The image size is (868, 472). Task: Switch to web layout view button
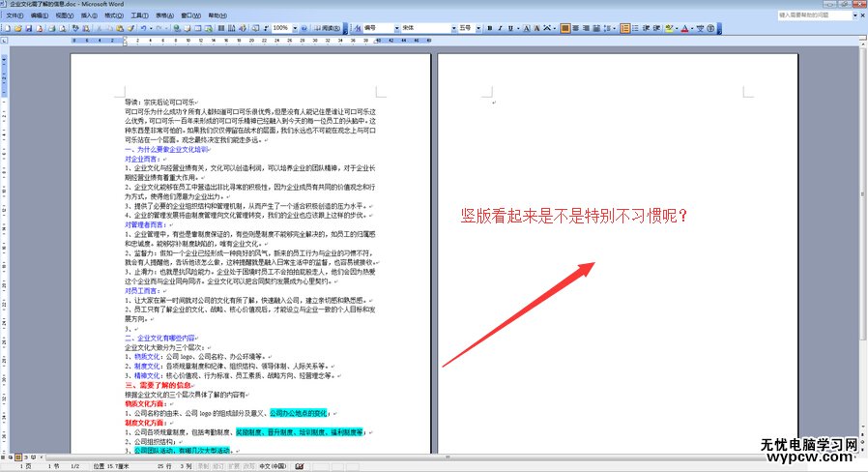11,457
